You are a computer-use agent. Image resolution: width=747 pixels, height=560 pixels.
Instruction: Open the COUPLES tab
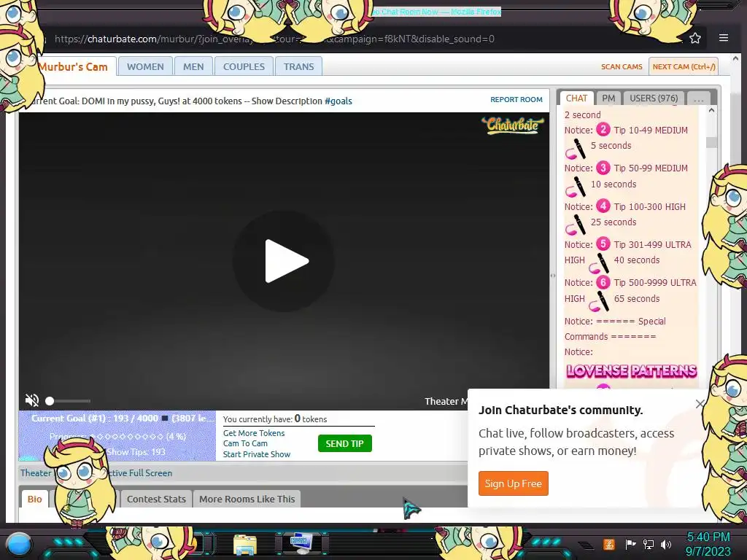[244, 66]
